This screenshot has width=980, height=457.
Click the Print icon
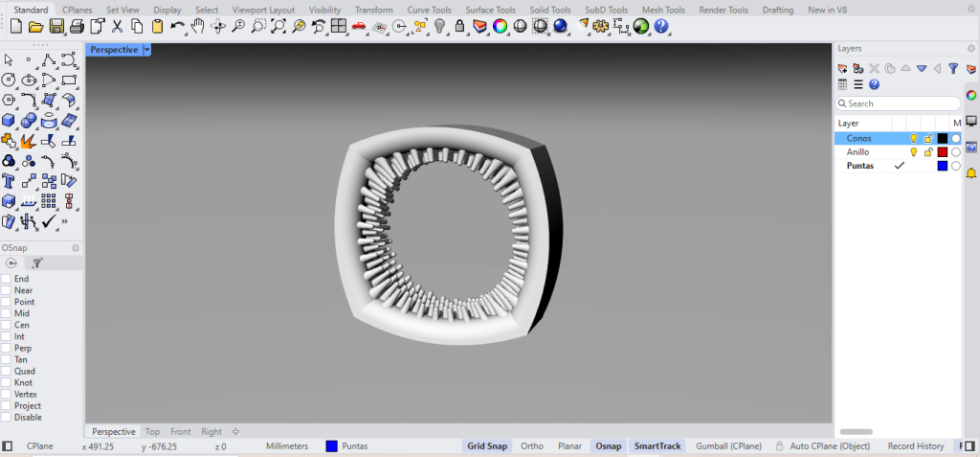pyautogui.click(x=77, y=26)
